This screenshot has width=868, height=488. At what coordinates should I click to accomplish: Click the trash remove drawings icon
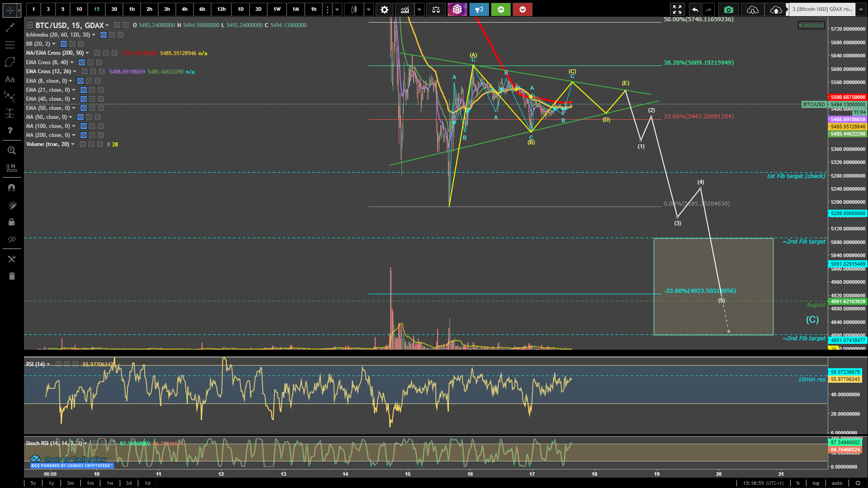click(x=12, y=276)
